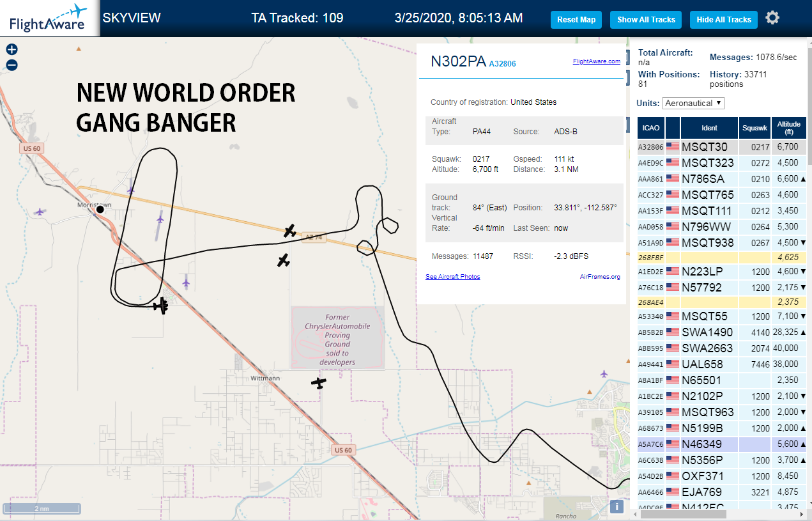Select the twin-engine aircraft icon southwest of Morristown loop
The image size is (812, 521).
point(162,306)
